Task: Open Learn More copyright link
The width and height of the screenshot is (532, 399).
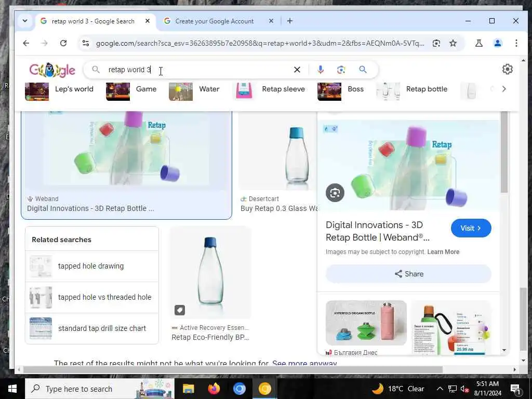Action: (443, 252)
